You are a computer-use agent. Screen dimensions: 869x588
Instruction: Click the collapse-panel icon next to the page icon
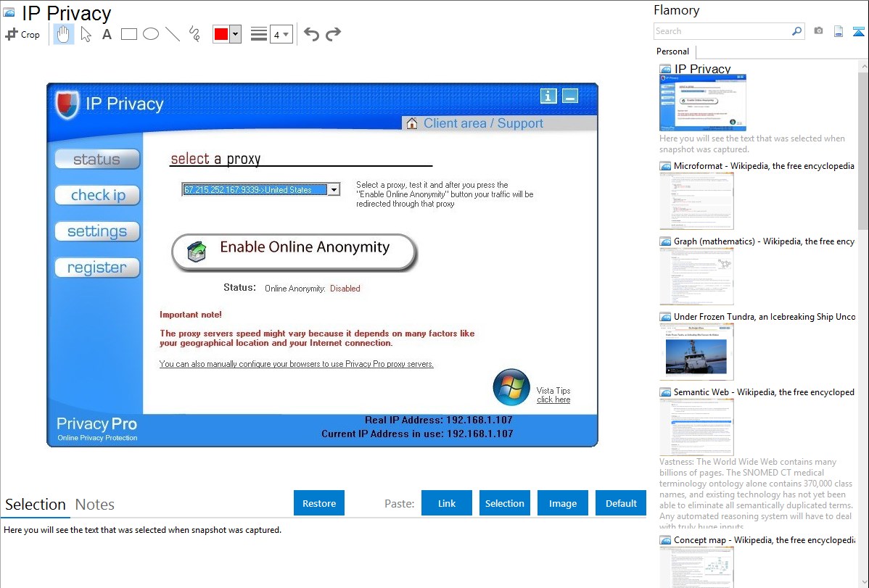point(858,31)
